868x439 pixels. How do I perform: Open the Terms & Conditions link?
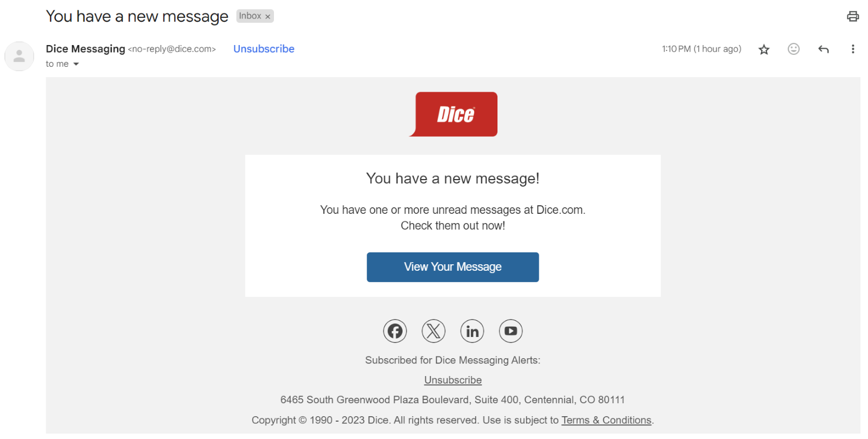click(606, 420)
